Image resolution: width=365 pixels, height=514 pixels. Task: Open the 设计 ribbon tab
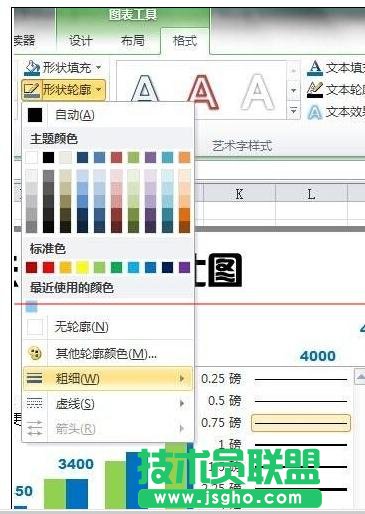pyautogui.click(x=80, y=41)
